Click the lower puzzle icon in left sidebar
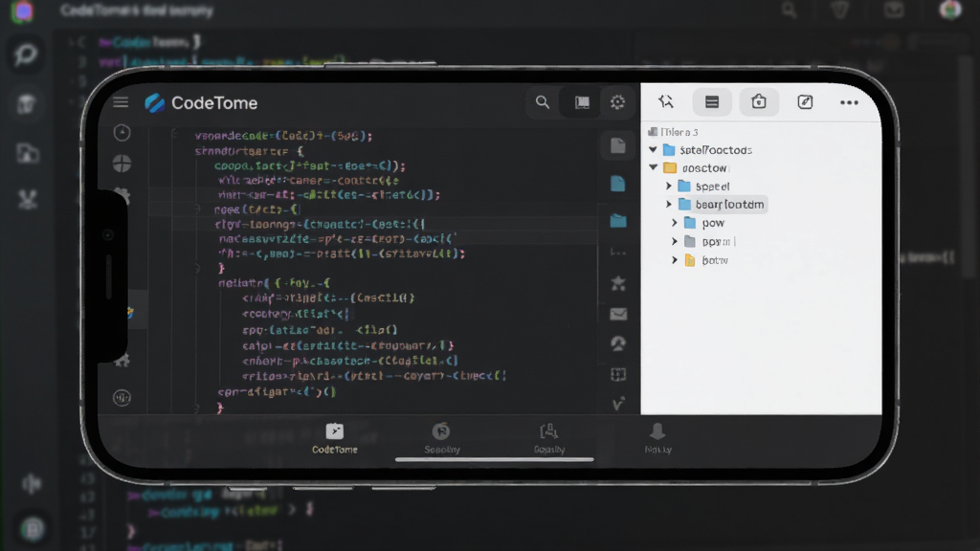This screenshot has width=980, height=551. [x=122, y=360]
